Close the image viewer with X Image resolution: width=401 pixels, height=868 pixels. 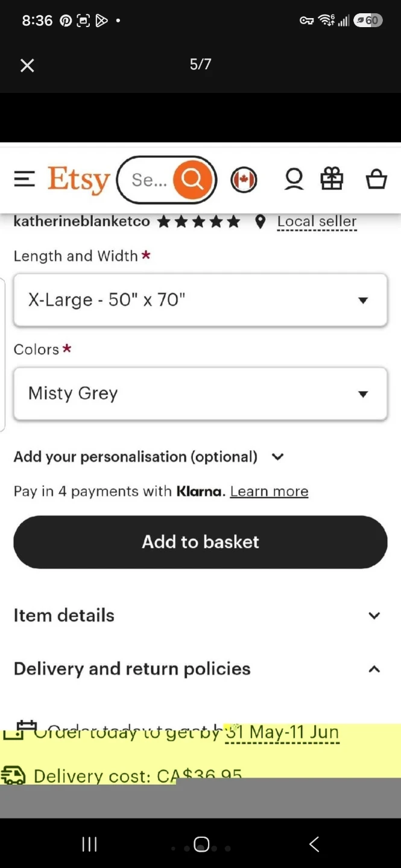point(27,65)
